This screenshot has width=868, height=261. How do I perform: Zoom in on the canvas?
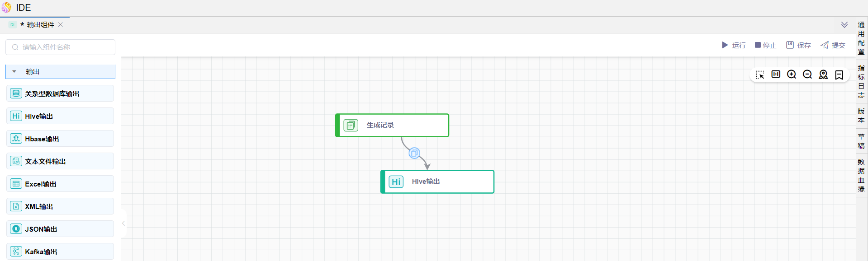(792, 75)
